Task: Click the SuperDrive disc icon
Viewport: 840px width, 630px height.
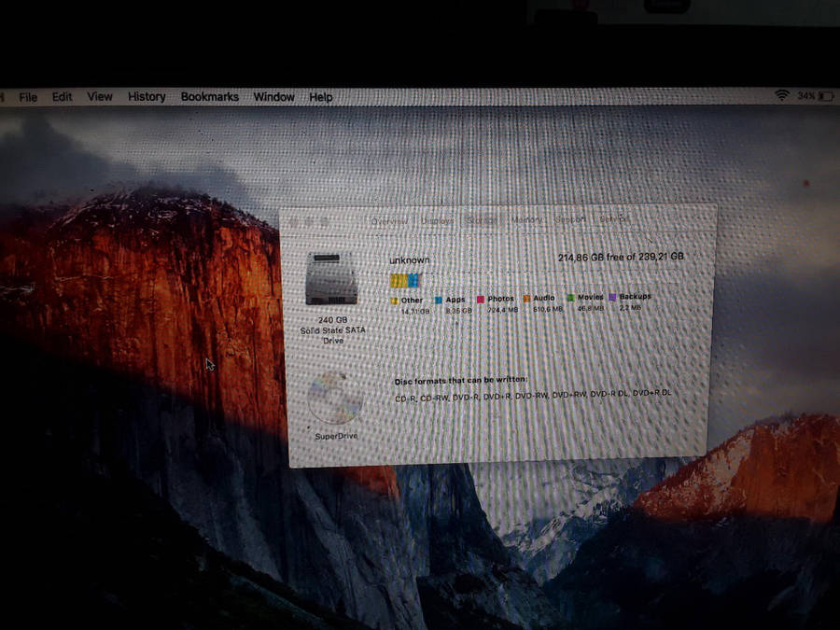Action: pyautogui.click(x=334, y=398)
